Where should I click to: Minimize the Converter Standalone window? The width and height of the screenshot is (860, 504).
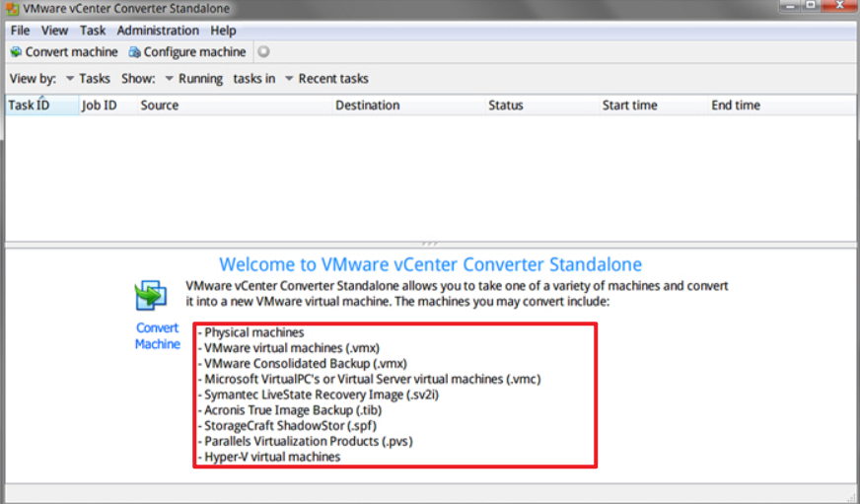point(790,6)
